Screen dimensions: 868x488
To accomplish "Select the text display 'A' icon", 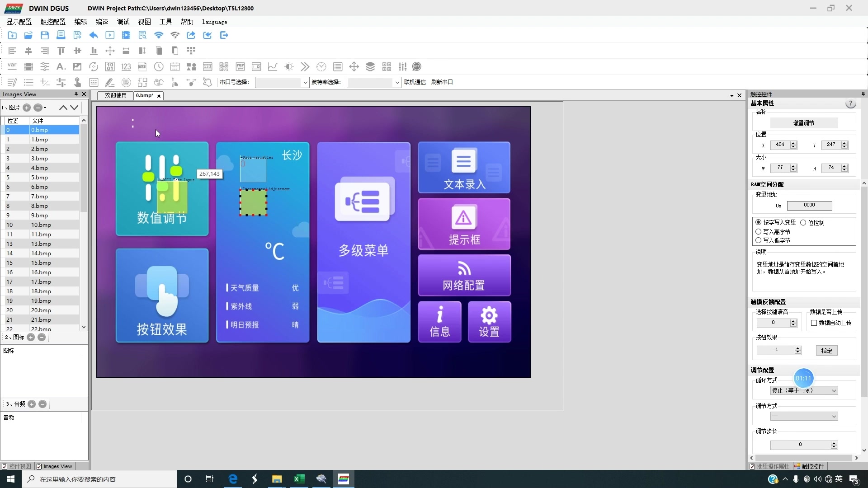I will point(61,67).
